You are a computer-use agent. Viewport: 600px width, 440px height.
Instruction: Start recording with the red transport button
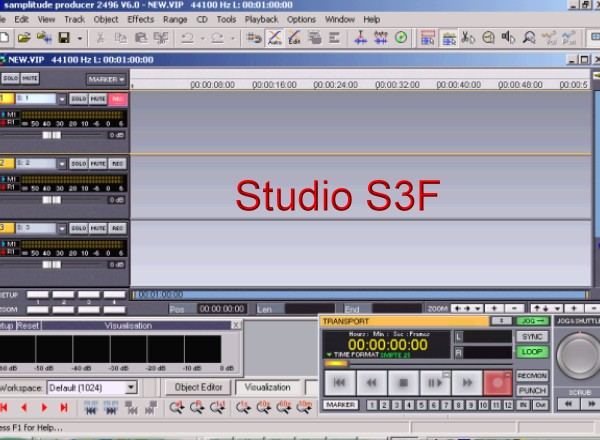click(497, 383)
